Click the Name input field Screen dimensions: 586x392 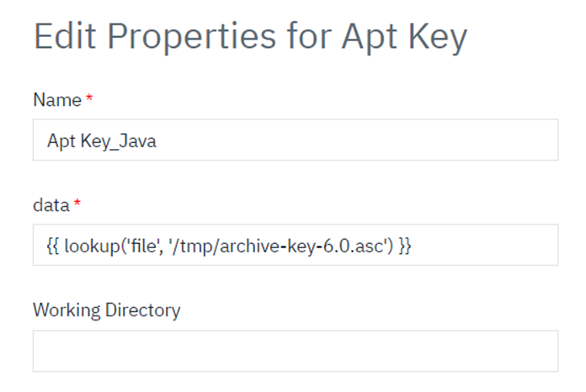[x=295, y=140]
